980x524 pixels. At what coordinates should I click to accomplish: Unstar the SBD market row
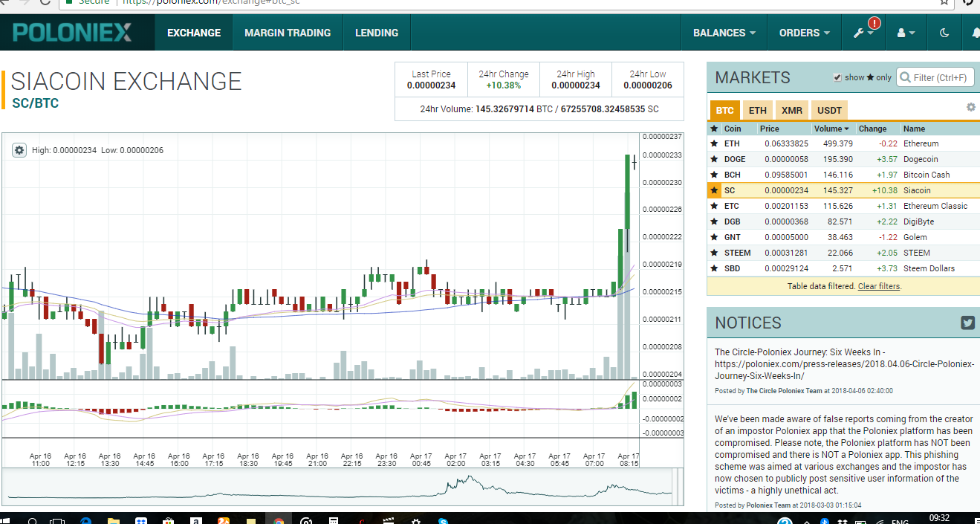coord(714,268)
